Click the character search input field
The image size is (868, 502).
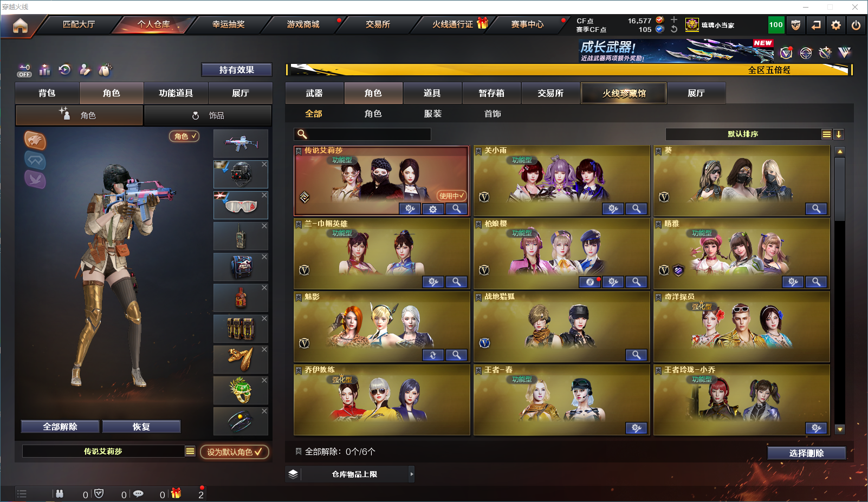pyautogui.click(x=363, y=134)
